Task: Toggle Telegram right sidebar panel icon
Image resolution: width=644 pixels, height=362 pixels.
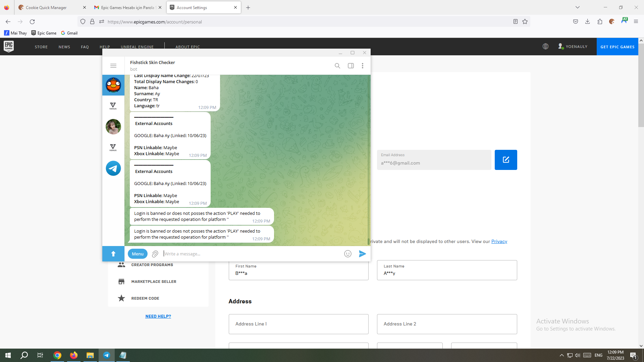Action: coord(351,66)
